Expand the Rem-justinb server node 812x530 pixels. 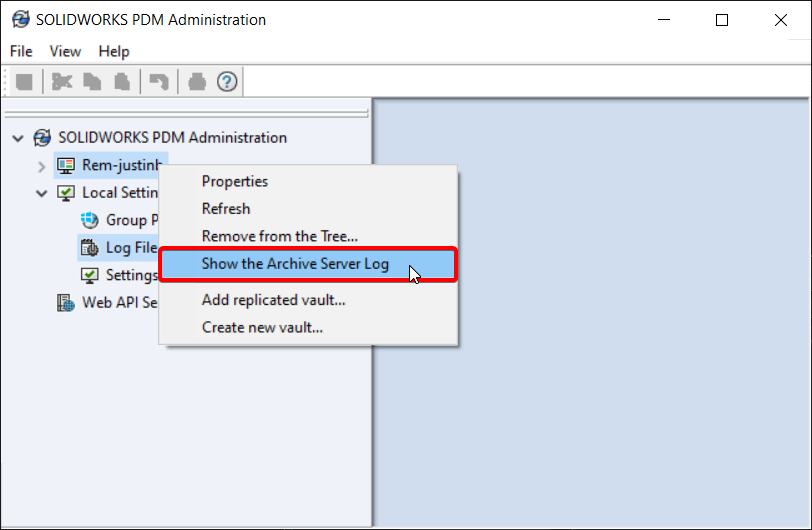42,166
